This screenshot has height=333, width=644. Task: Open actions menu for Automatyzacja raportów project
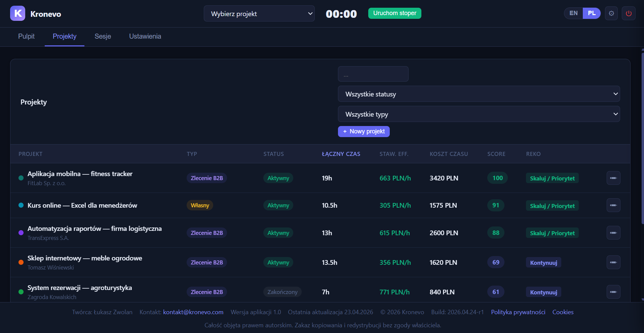613,233
